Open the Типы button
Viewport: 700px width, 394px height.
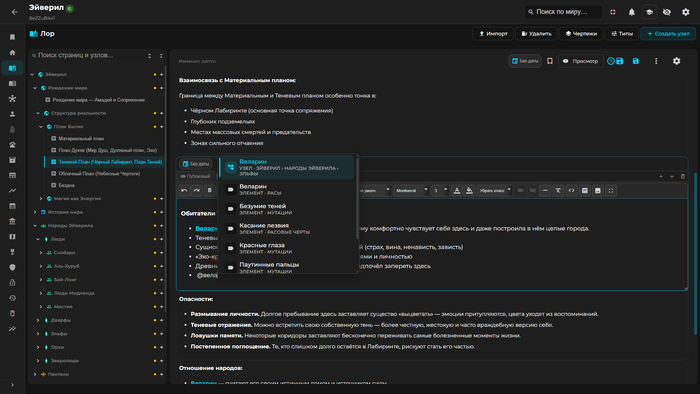(x=622, y=33)
